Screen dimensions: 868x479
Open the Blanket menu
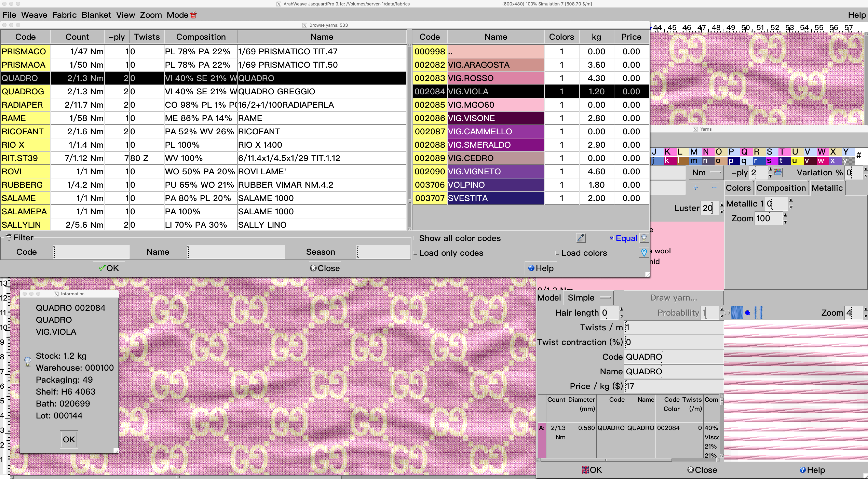(96, 15)
